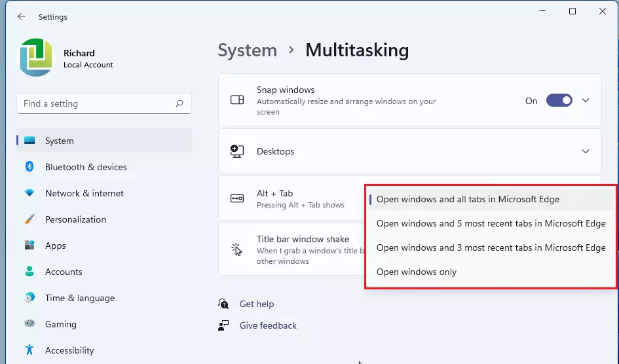Viewport: 619px width, 364px height.
Task: Select System in the sidebar
Action: click(x=59, y=141)
